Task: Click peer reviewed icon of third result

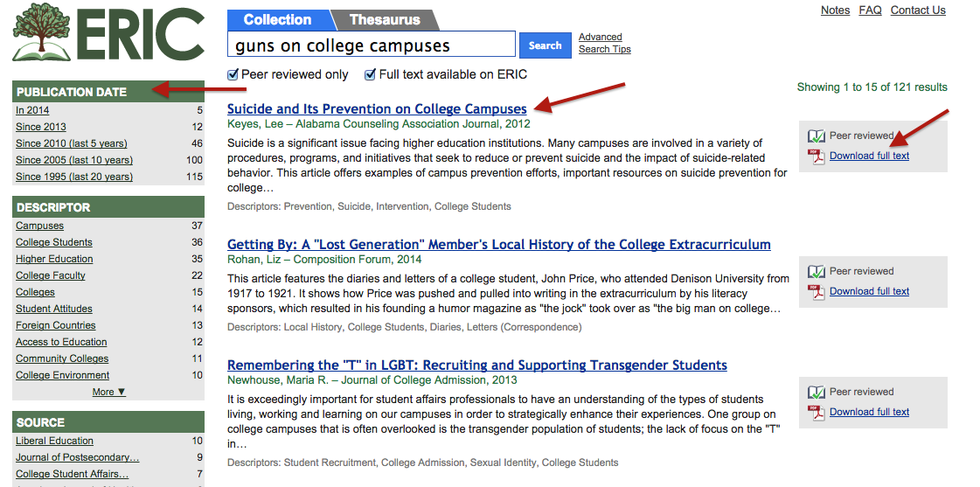Action: [817, 393]
